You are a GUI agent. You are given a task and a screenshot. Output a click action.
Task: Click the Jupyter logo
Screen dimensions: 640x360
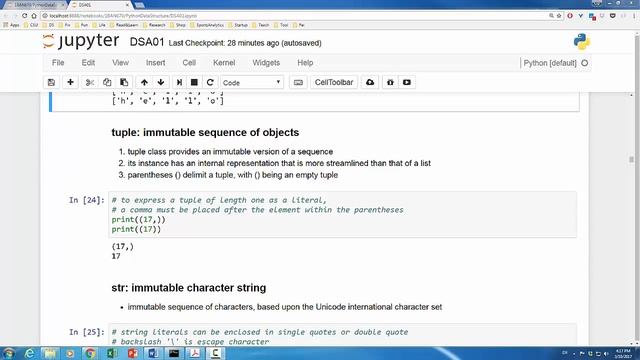(81, 41)
